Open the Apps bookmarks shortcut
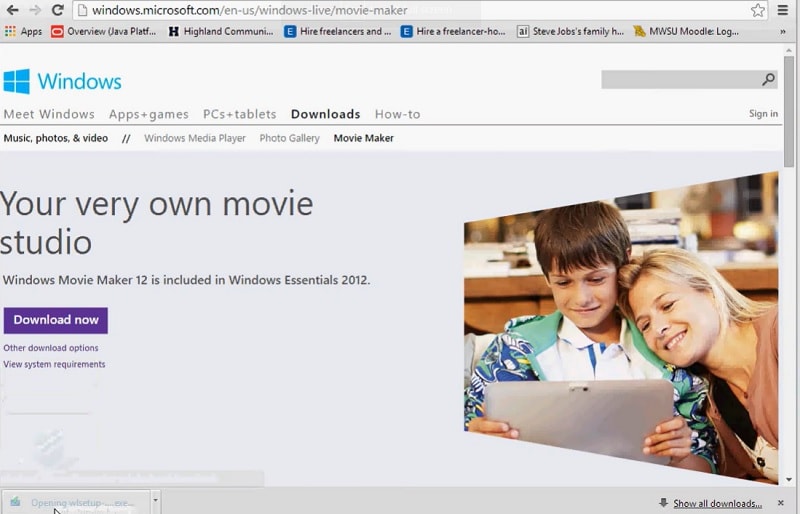 pyautogui.click(x=23, y=32)
